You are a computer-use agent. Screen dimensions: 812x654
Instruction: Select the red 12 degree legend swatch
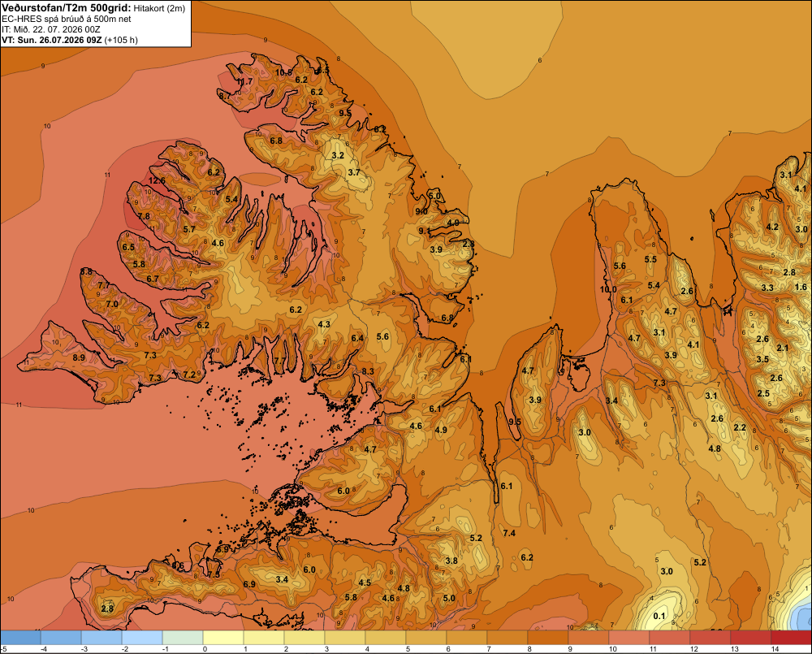pos(710,638)
